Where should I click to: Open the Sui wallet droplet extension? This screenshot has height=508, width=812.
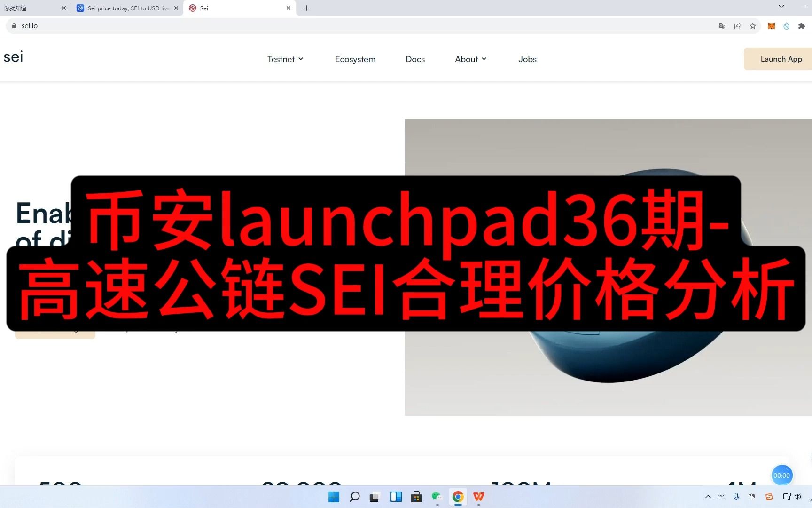(787, 26)
